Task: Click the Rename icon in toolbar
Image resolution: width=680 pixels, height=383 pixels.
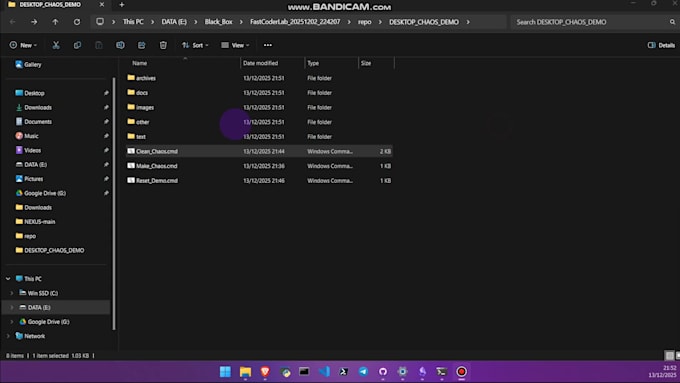Action: tap(120, 45)
